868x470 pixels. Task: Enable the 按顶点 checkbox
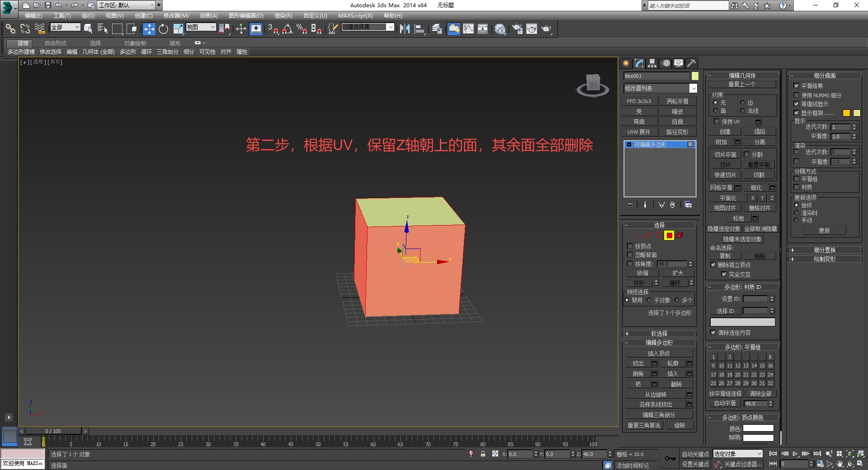click(x=630, y=246)
